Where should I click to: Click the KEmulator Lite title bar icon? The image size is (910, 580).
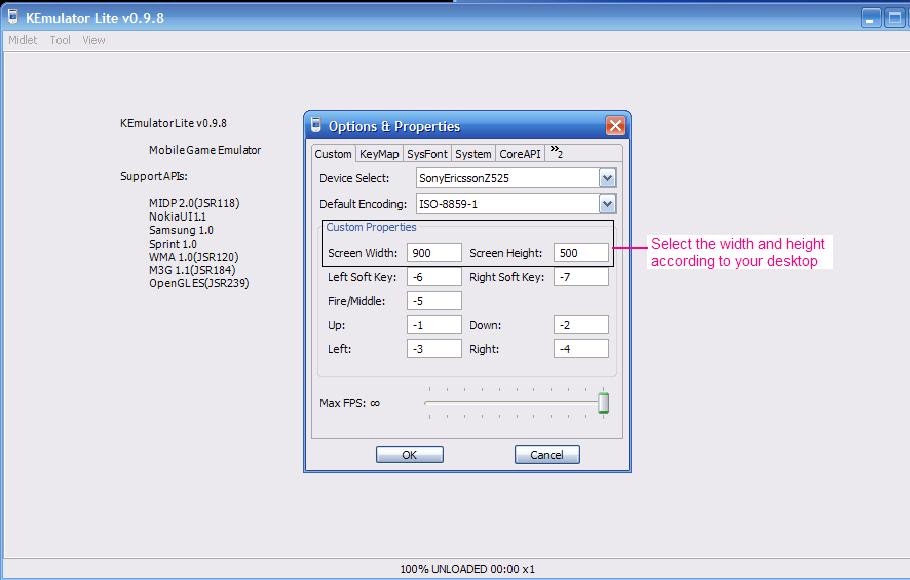(x=12, y=17)
